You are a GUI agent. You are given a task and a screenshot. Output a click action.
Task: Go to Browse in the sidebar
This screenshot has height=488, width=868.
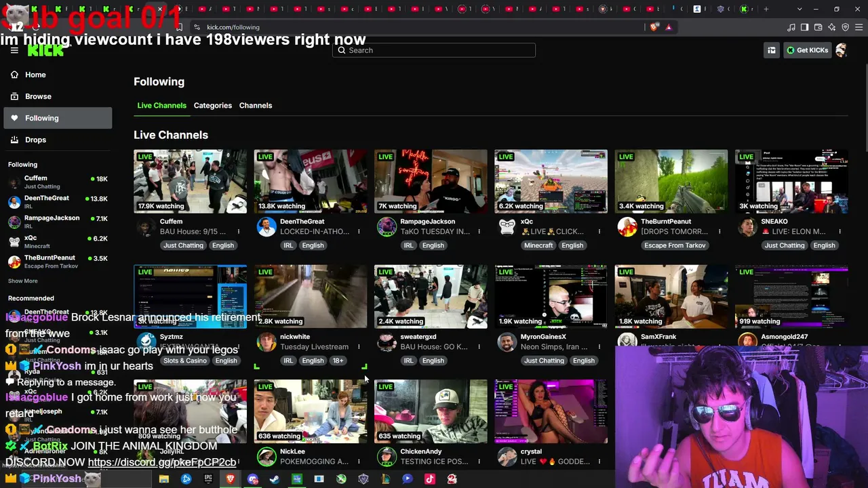tap(58, 96)
